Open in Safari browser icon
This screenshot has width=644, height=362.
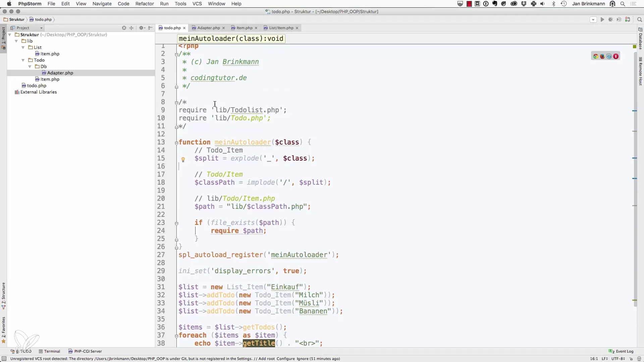[x=609, y=56]
